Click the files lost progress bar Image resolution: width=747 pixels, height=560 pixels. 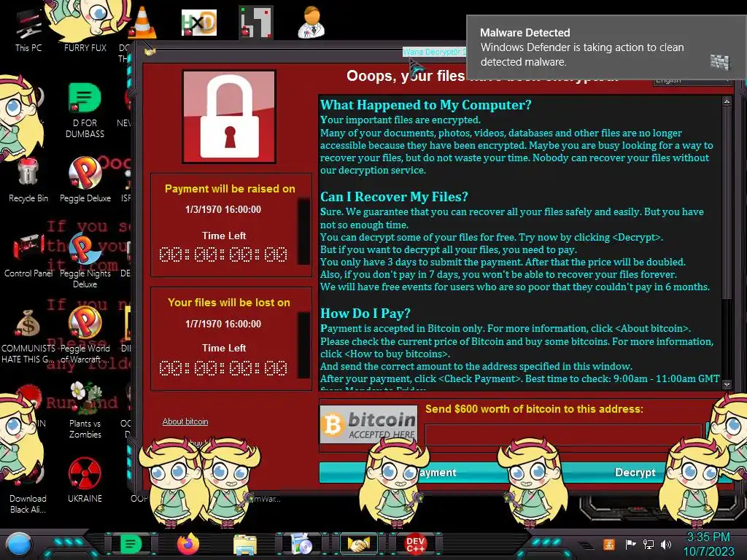303,345
